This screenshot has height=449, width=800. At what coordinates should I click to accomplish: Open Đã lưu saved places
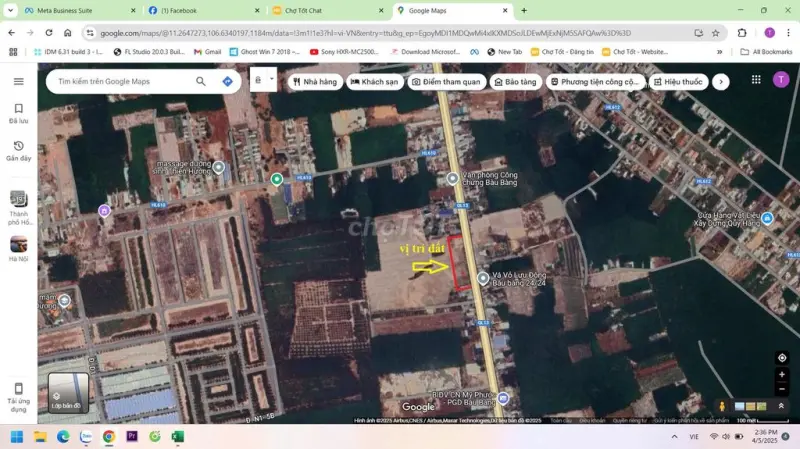click(18, 113)
